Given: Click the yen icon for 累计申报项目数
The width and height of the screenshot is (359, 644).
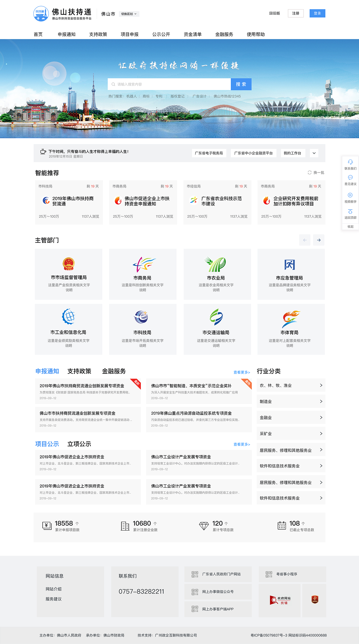Looking at the screenshot, I should coord(47,526).
